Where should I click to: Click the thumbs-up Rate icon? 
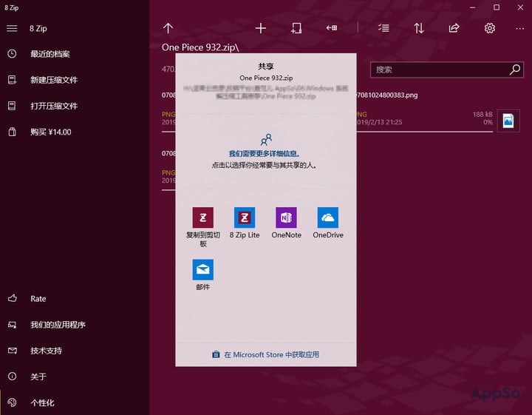(13, 298)
